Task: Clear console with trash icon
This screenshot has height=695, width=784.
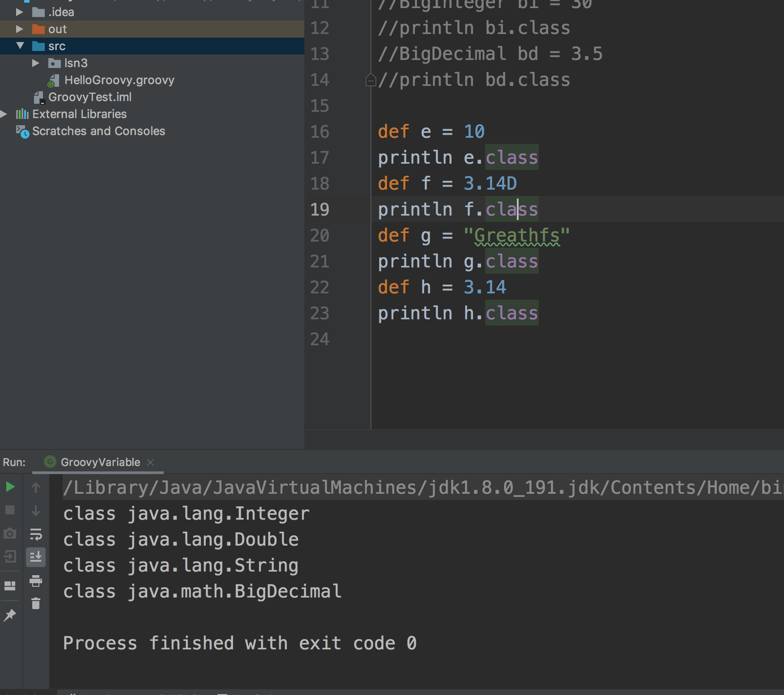Action: click(36, 604)
